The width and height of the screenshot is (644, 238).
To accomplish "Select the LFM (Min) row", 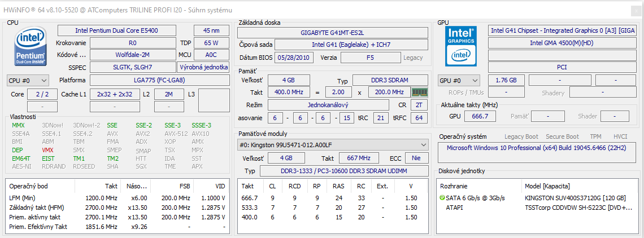I will pos(118,198).
